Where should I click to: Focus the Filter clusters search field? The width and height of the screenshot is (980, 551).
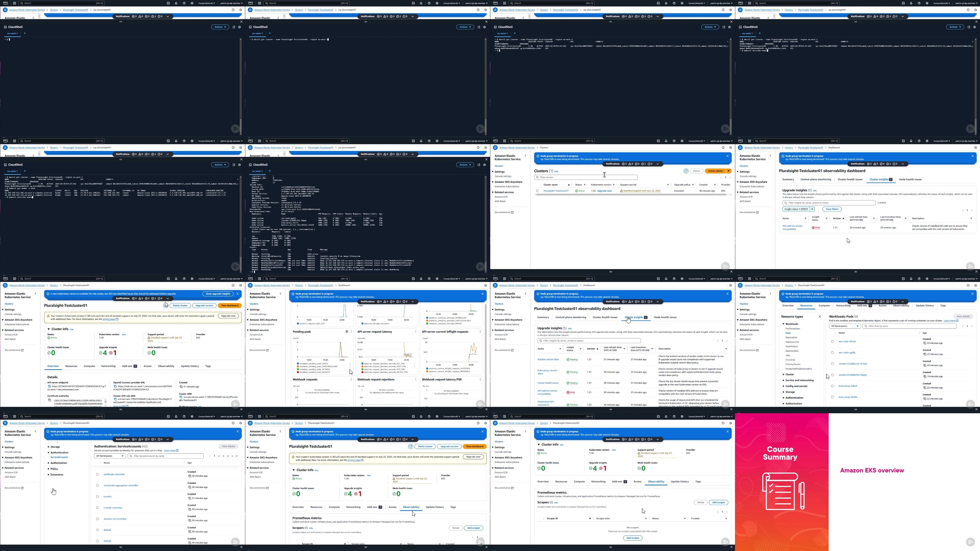coord(586,177)
